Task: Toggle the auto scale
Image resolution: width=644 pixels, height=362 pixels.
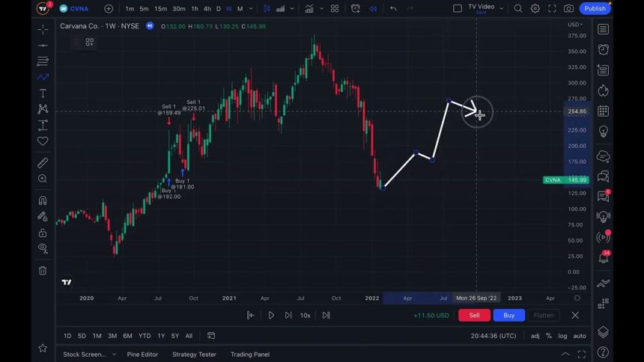Action: [580, 336]
